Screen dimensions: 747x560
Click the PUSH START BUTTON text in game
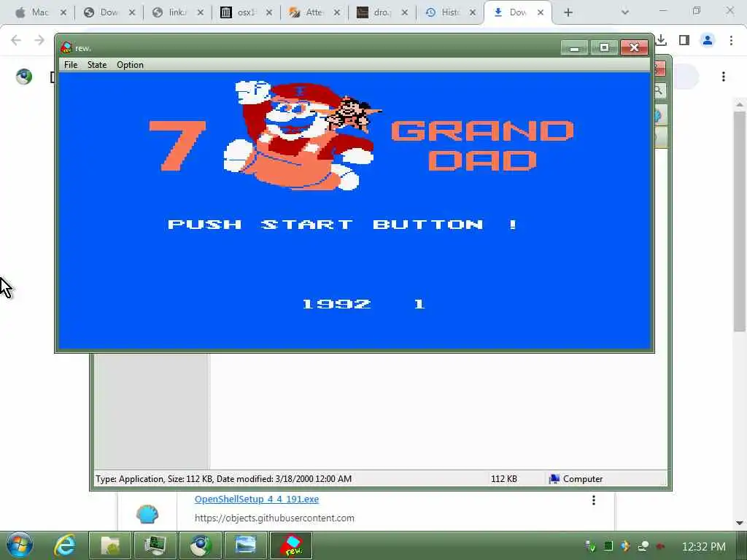tap(343, 225)
